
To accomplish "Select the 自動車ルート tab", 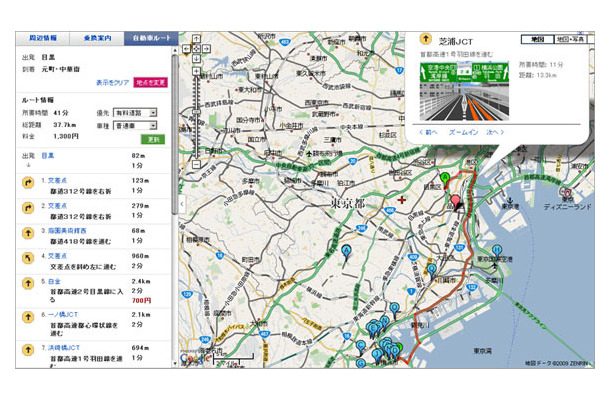I will [x=151, y=38].
